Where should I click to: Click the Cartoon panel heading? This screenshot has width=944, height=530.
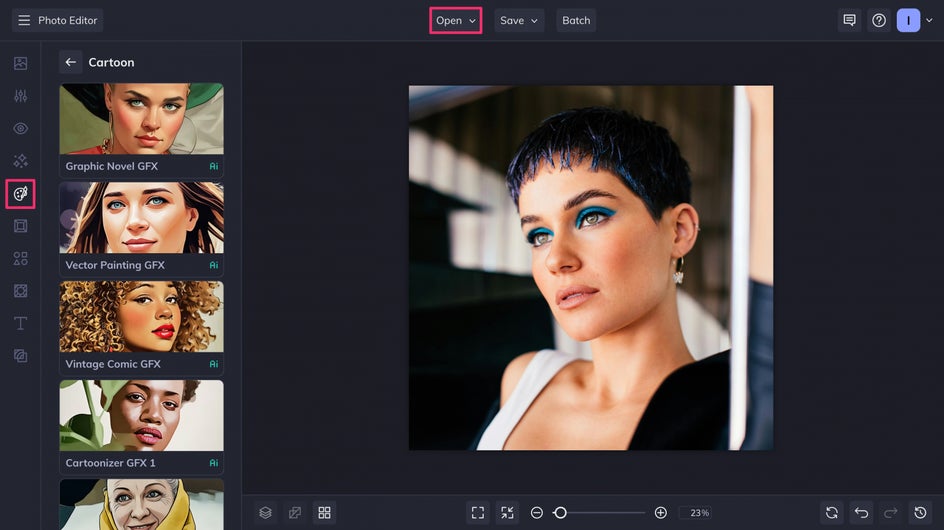[x=111, y=62]
